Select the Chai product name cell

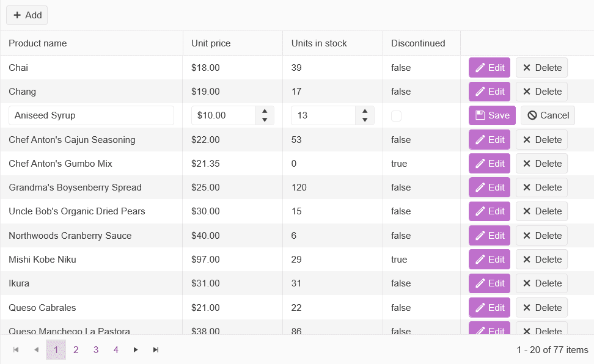92,67
